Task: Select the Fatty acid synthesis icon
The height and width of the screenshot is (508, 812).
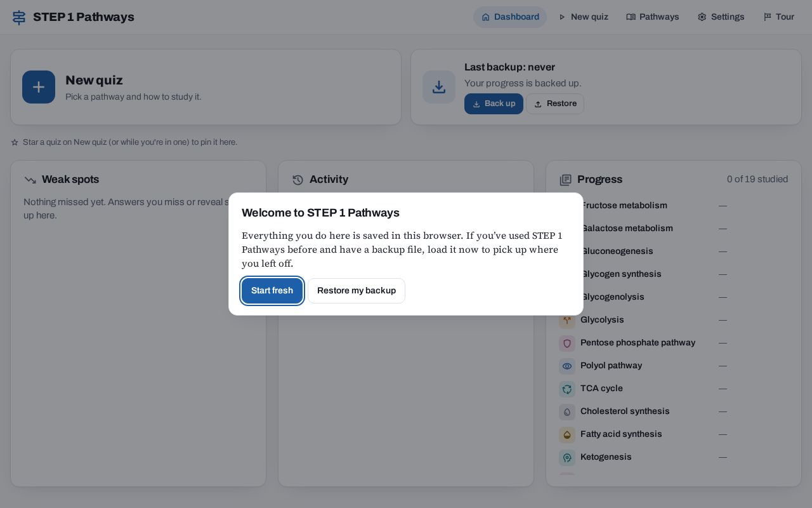Action: point(567,434)
